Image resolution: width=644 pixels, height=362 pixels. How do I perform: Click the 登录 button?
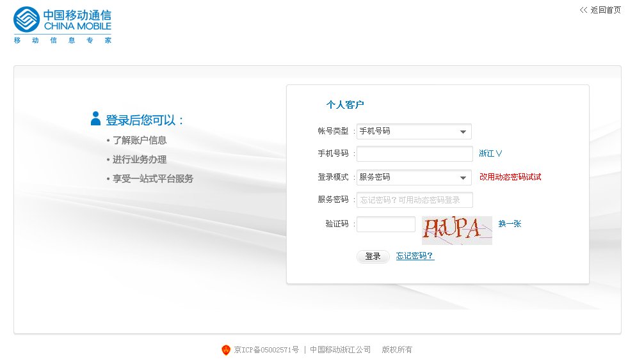373,256
